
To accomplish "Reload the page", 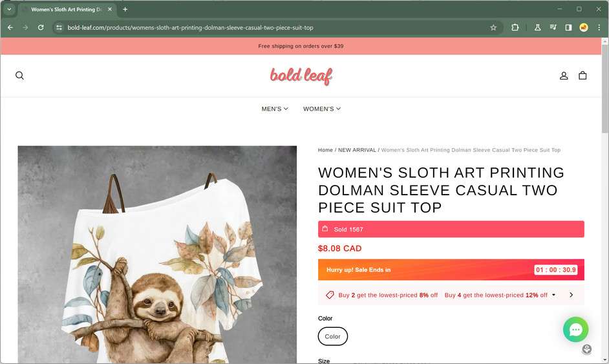I will [x=41, y=28].
